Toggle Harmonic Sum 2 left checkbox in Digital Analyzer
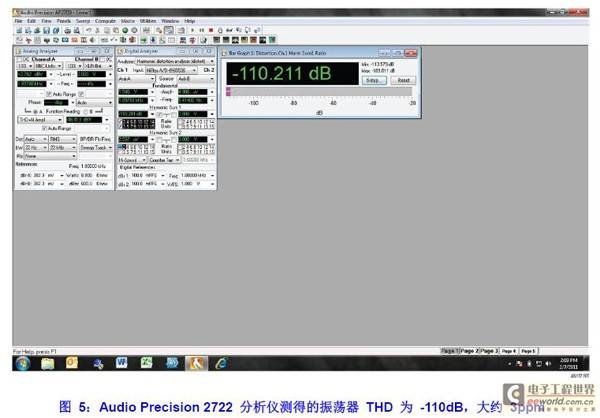Screen dimensions: 600x418 tap(160, 139)
